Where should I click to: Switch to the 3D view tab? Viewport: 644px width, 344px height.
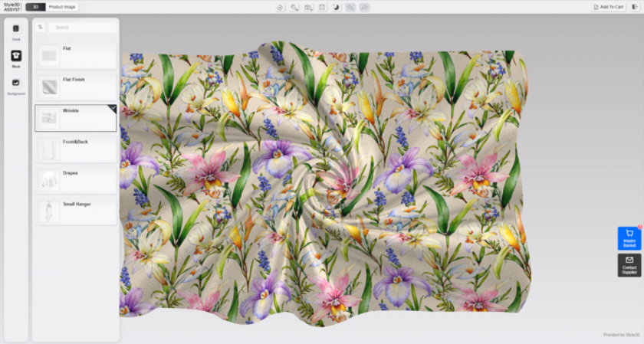[36, 7]
